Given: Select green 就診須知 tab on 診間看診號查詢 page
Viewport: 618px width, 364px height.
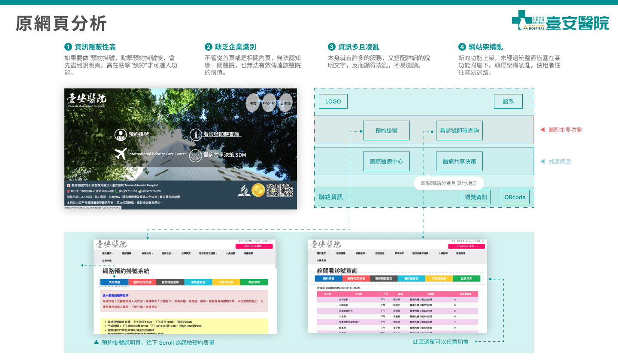Looking at the screenshot, I should point(467,279).
